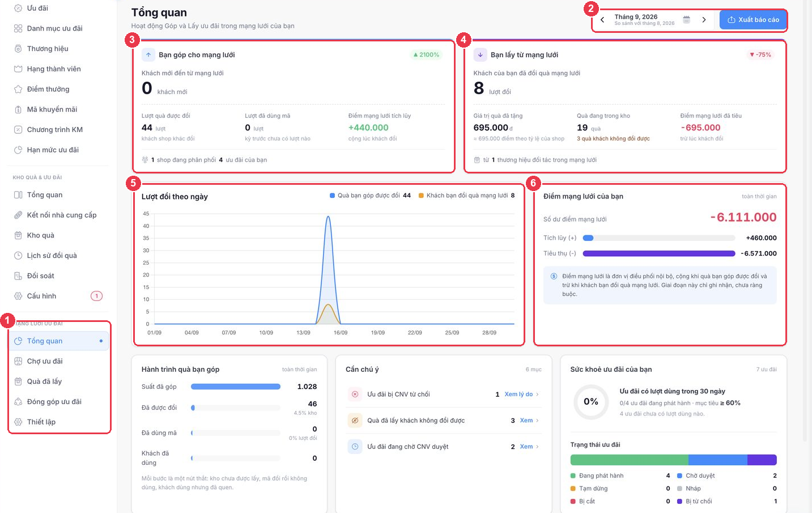Click the Ưu đãi sidebar icon
This screenshot has height=513, width=812.
[18, 8]
